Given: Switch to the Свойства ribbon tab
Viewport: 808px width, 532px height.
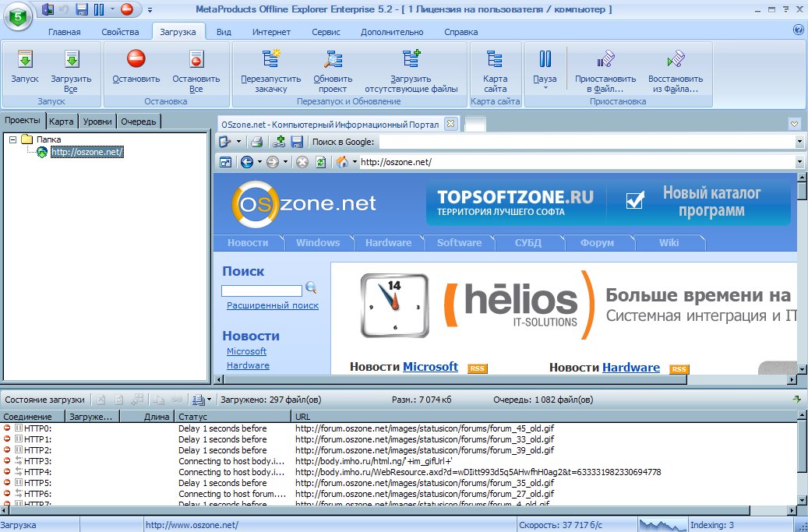Looking at the screenshot, I should [x=120, y=32].
